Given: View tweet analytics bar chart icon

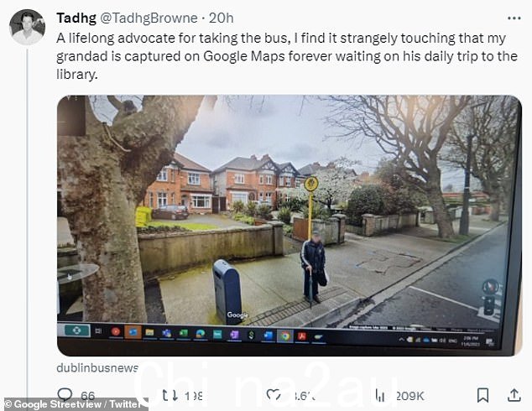Looking at the screenshot, I should pos(380,395).
